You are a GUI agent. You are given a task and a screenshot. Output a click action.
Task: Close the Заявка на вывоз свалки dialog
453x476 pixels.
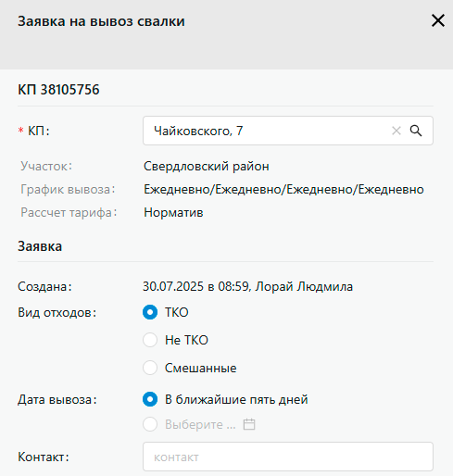click(437, 21)
